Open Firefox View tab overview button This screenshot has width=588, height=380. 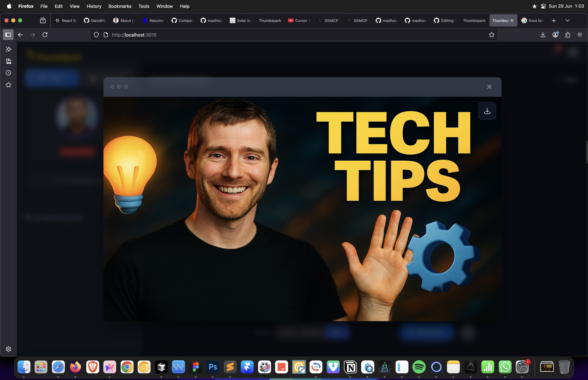(x=43, y=20)
